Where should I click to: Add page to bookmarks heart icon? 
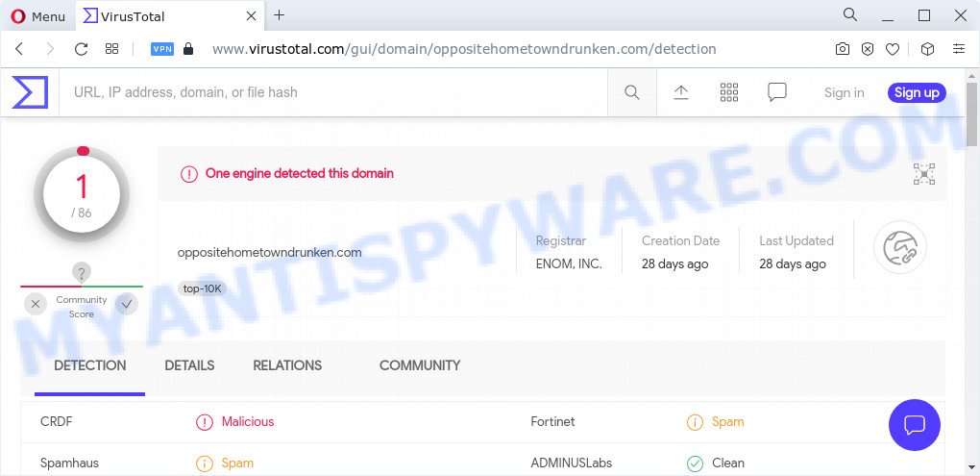tap(893, 49)
